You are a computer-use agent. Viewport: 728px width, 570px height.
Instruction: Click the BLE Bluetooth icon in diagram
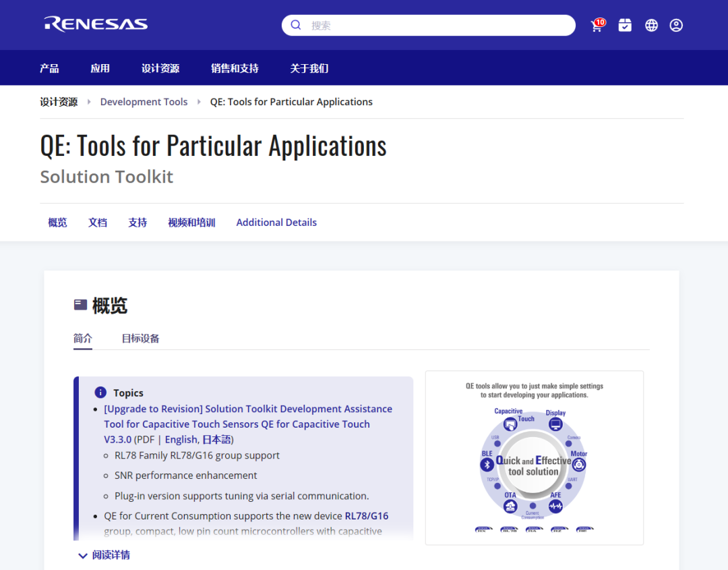(x=487, y=465)
